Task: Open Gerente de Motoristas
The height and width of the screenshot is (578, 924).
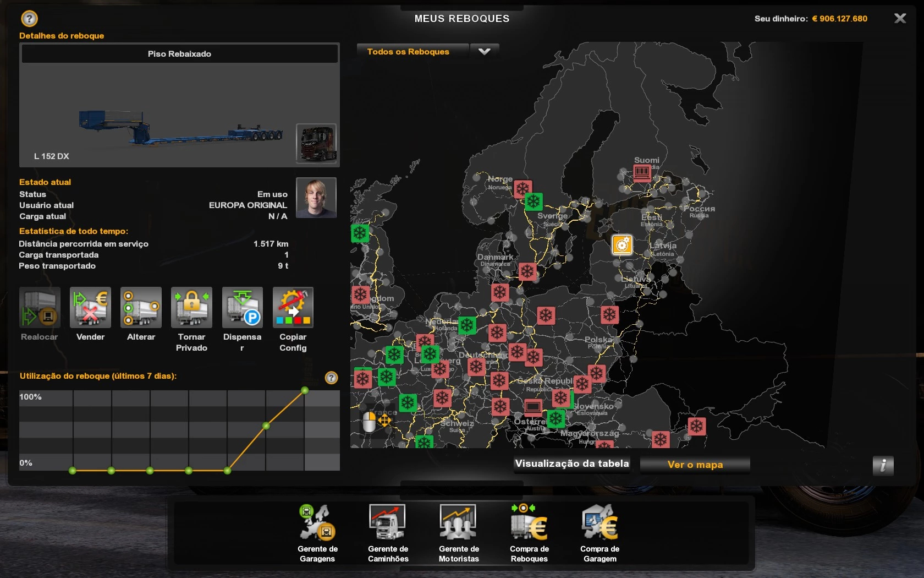Action: click(458, 523)
